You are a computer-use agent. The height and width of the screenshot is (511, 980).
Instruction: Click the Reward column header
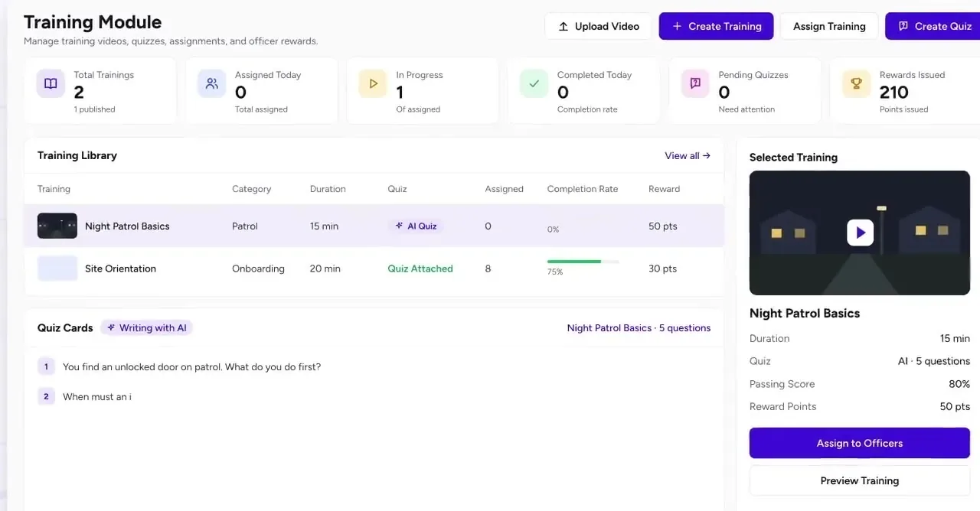(x=664, y=189)
